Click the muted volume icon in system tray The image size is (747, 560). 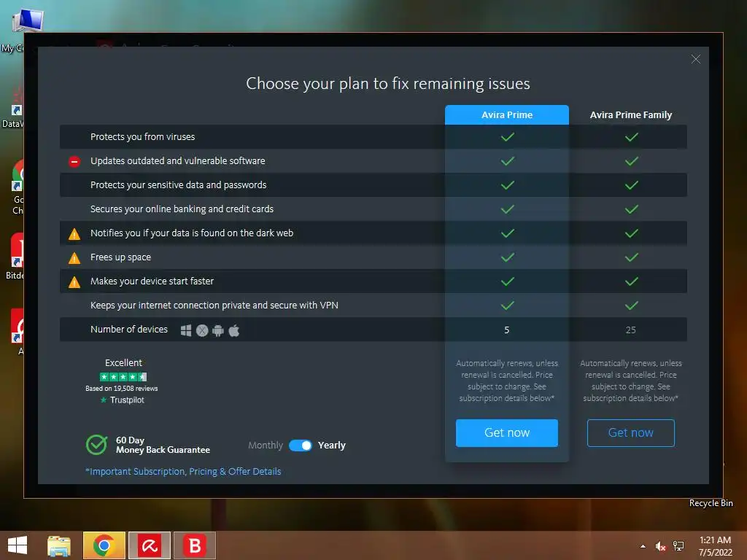coord(660,546)
